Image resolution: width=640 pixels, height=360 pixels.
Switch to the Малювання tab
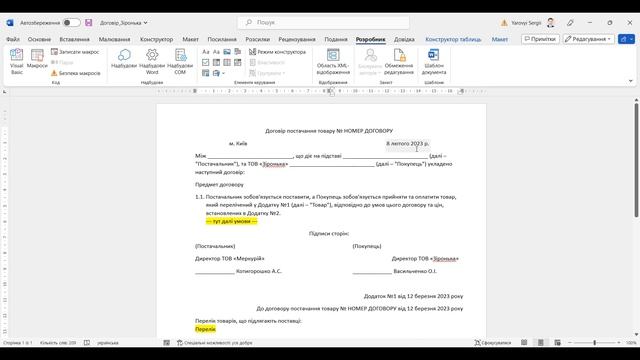pyautogui.click(x=114, y=39)
